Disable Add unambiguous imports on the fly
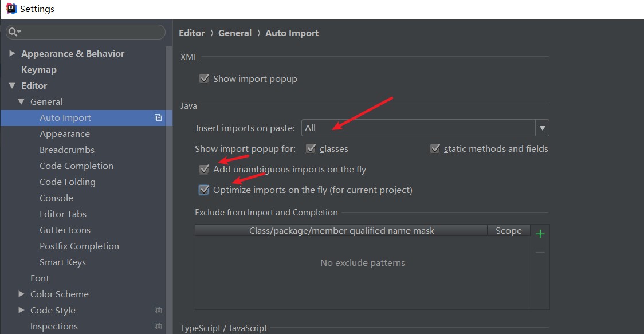 point(204,170)
